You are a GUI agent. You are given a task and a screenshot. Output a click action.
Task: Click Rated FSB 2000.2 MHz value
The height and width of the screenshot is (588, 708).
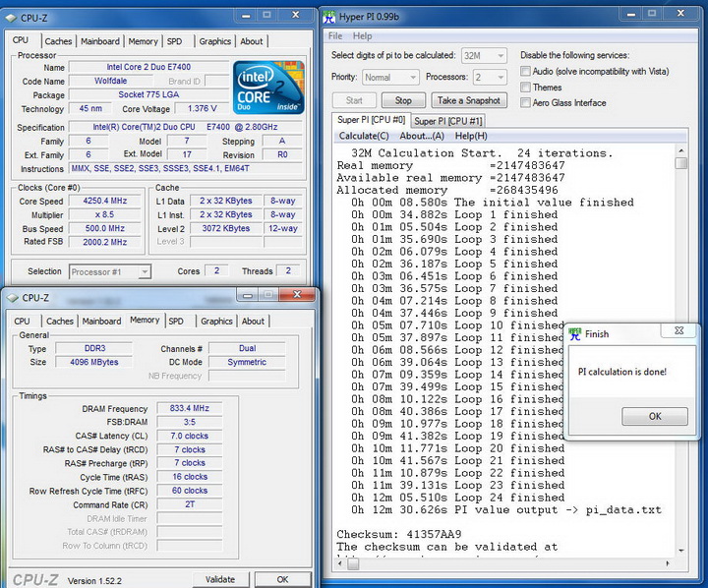pos(105,242)
